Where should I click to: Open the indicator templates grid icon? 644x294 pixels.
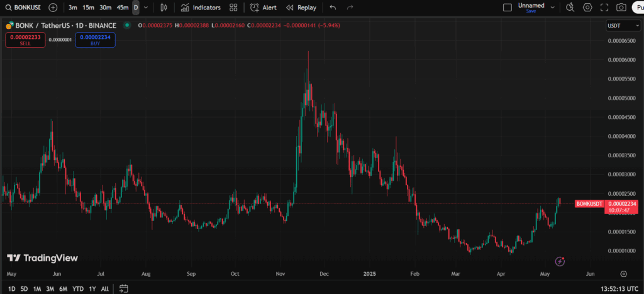click(234, 8)
